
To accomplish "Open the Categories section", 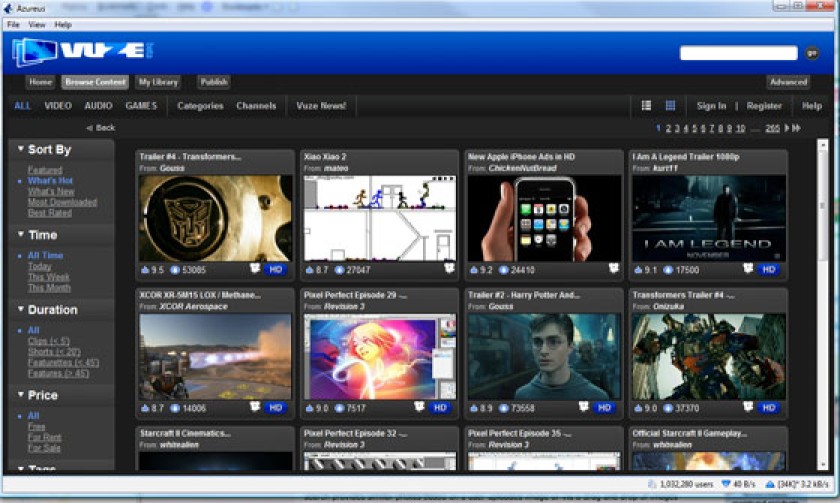I will (x=200, y=106).
